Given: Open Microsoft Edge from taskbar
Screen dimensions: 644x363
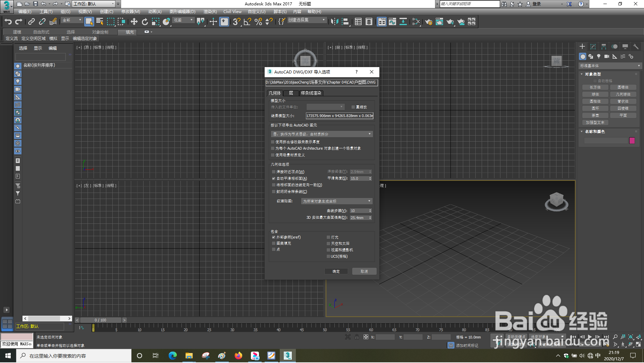Looking at the screenshot, I should 173,356.
